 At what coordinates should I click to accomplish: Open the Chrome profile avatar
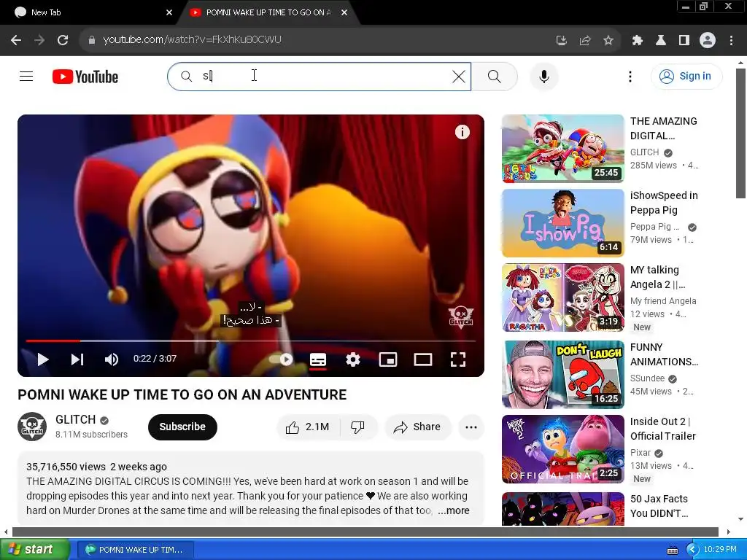(708, 41)
